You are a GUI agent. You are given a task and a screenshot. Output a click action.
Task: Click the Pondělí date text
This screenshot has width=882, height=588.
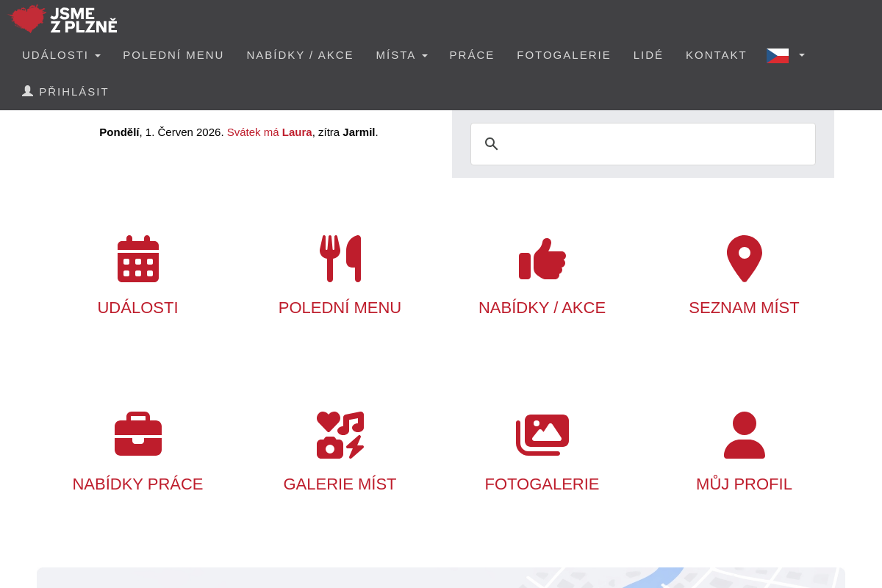[x=119, y=132]
